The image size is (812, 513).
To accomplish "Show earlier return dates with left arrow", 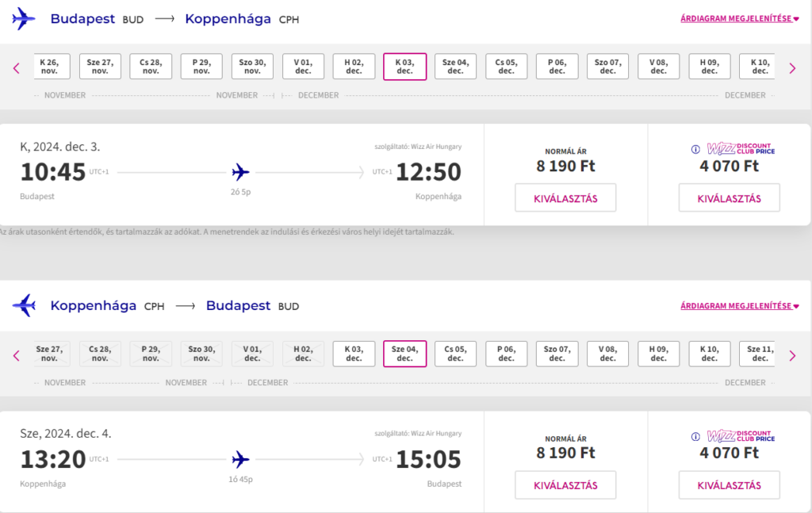I will pyautogui.click(x=17, y=356).
